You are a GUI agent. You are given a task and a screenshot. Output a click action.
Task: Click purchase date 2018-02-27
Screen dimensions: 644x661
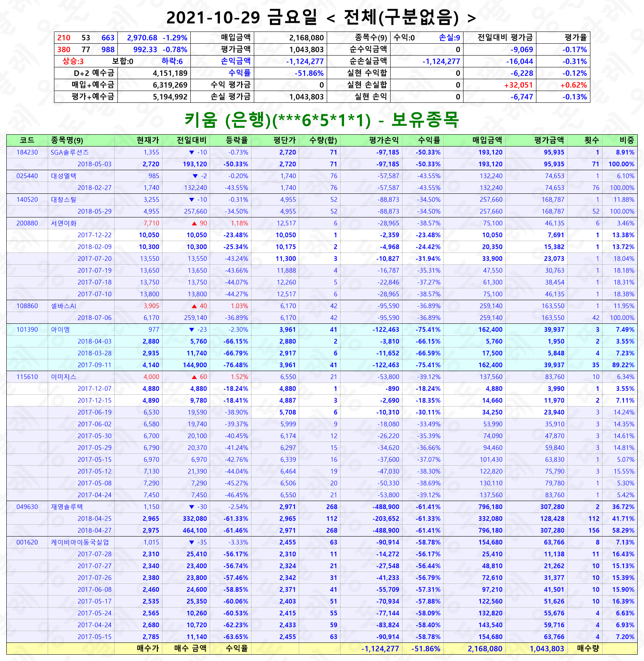[95, 188]
